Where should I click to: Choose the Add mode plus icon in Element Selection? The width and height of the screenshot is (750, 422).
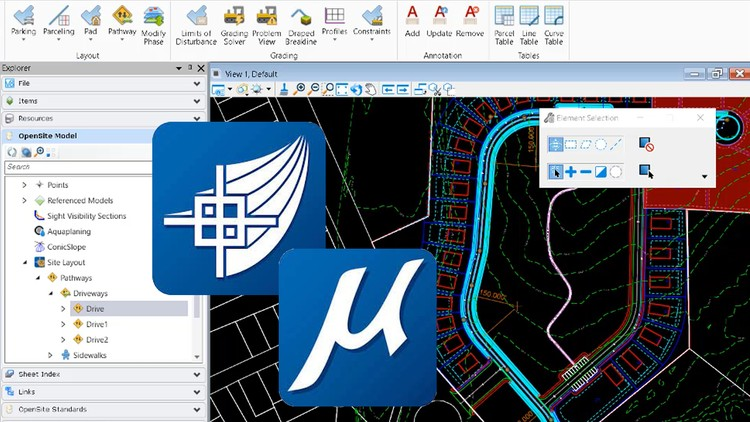[x=571, y=172]
